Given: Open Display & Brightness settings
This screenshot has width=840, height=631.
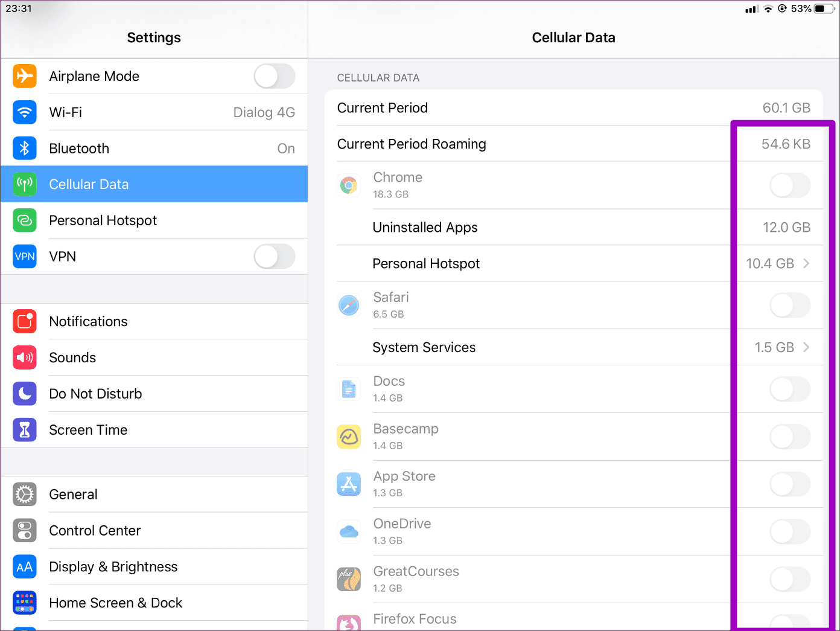Looking at the screenshot, I should click(154, 567).
